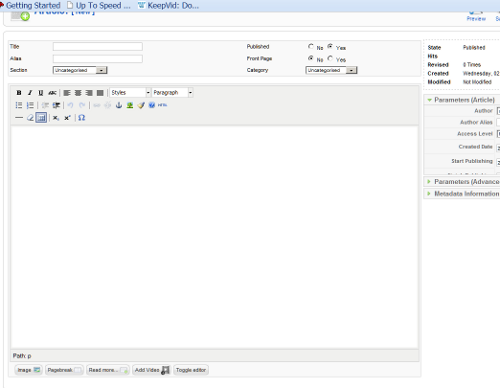Toggle visual aid guidelines icon
Viewport: 500px width, 388px height.
click(41, 118)
